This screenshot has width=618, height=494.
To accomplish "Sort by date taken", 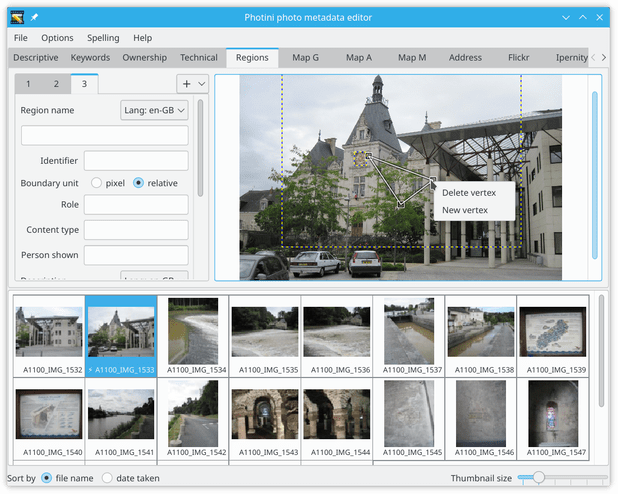I will point(107,478).
